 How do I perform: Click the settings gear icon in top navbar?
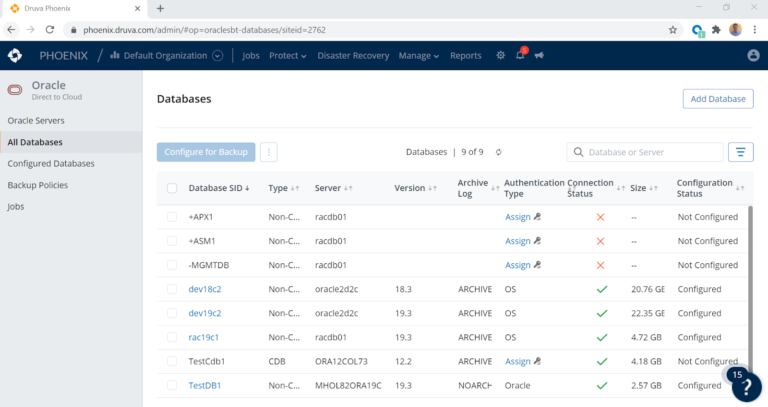[501, 56]
